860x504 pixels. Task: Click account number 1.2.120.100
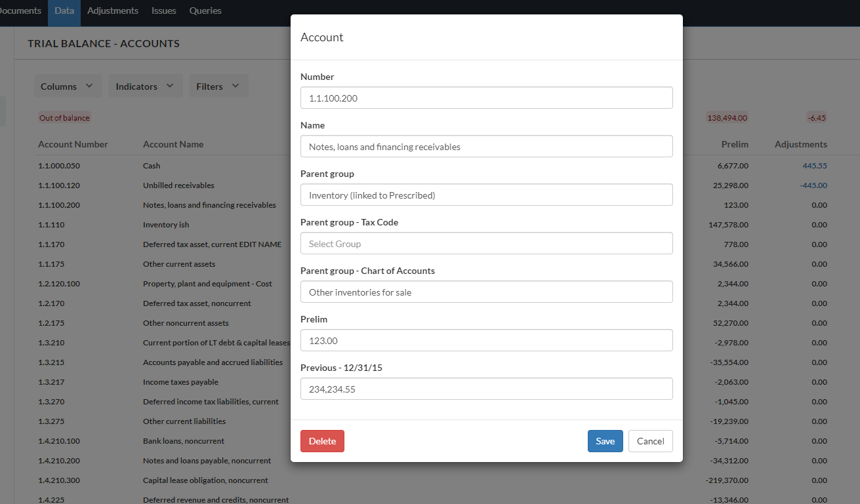pyautogui.click(x=59, y=284)
